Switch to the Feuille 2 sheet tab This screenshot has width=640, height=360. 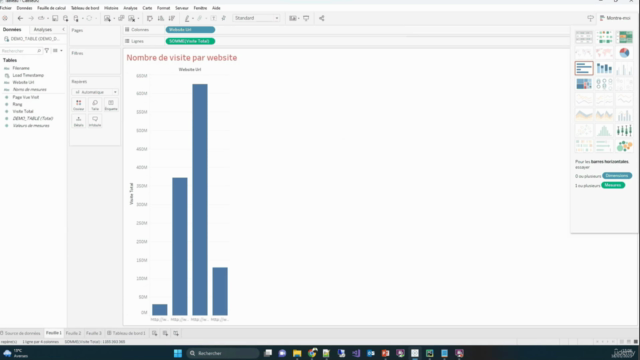[73, 333]
